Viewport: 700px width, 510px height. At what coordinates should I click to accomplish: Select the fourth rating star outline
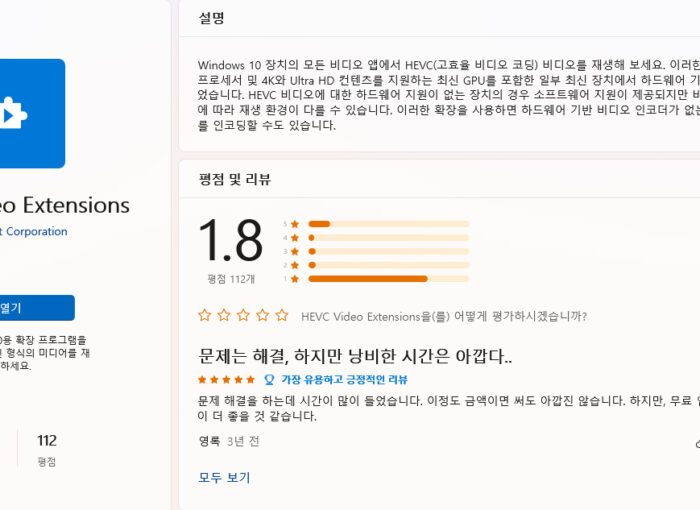pos(262,315)
